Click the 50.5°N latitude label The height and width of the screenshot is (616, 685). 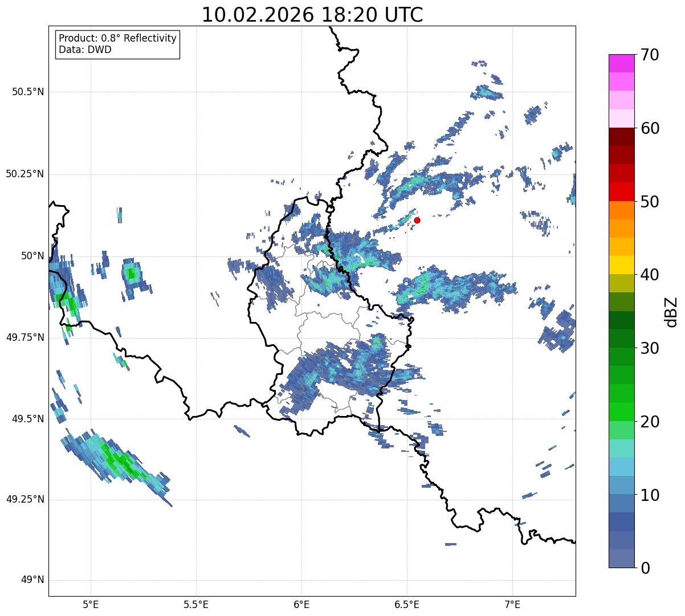(28, 92)
